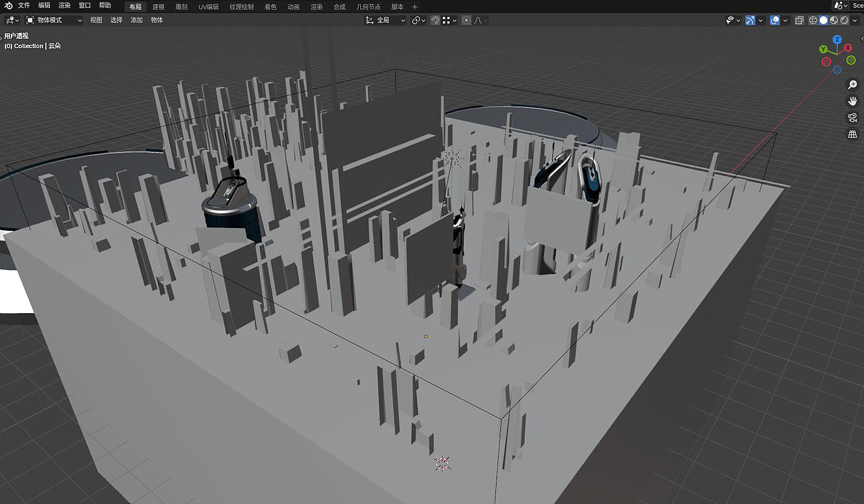Click the zoom magnifier viewport icon
Screen dimensions: 864x504
click(853, 85)
